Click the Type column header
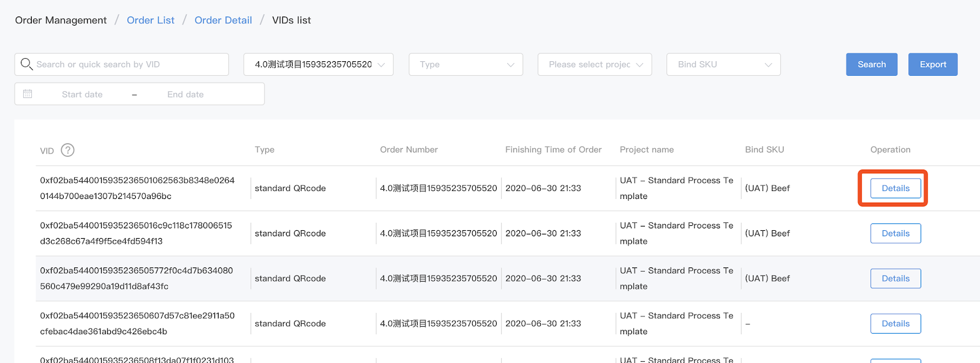This screenshot has height=363, width=980. [265, 149]
